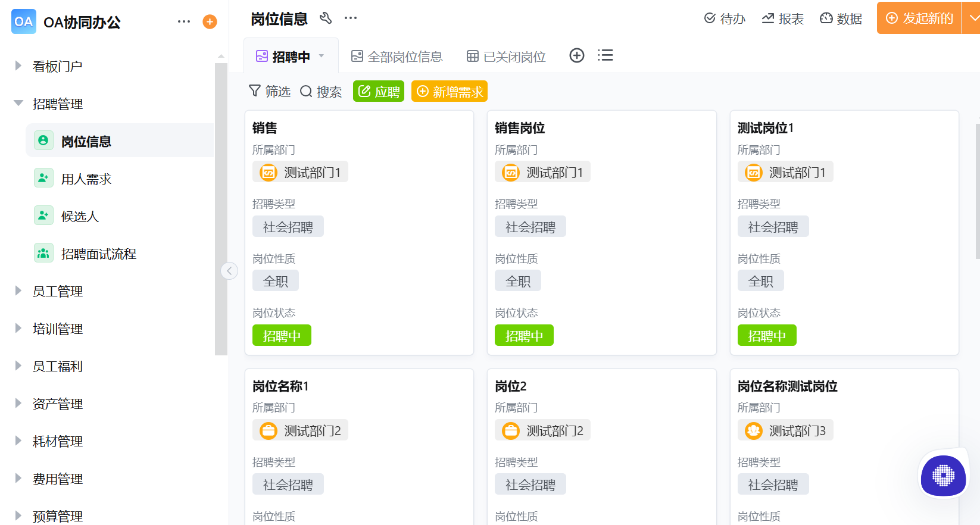Open 数据 data view

point(841,18)
